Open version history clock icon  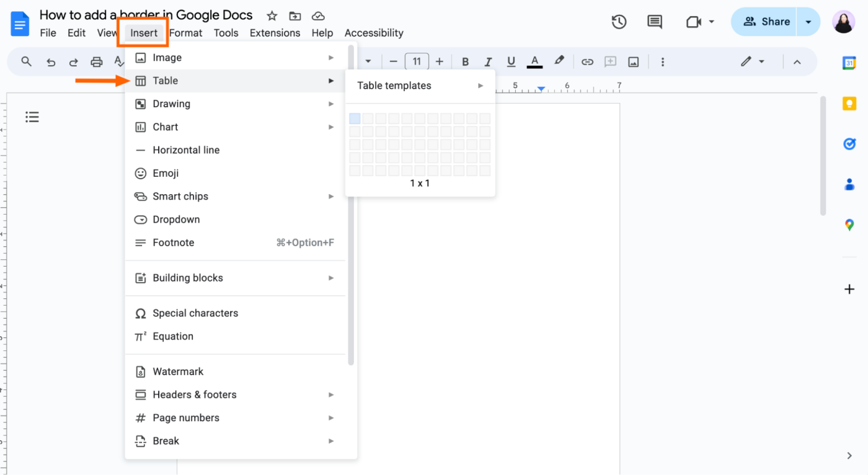619,22
